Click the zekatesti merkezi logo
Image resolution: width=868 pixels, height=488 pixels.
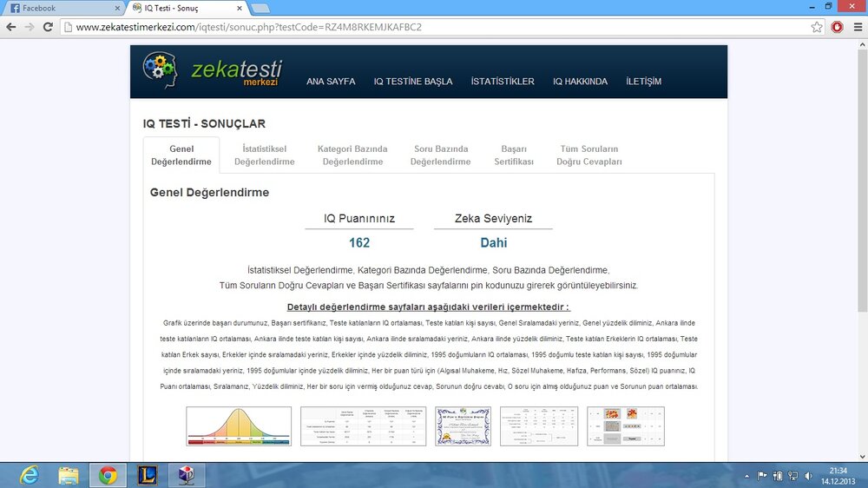213,71
